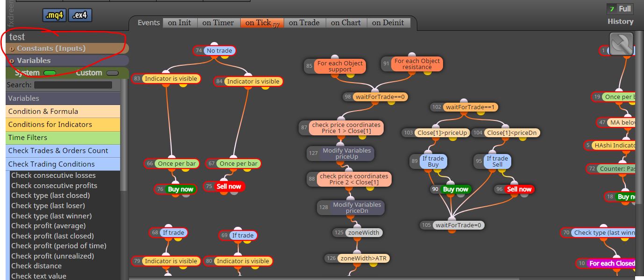
Task: Toggle the System blocks switch
Action: pos(50,73)
